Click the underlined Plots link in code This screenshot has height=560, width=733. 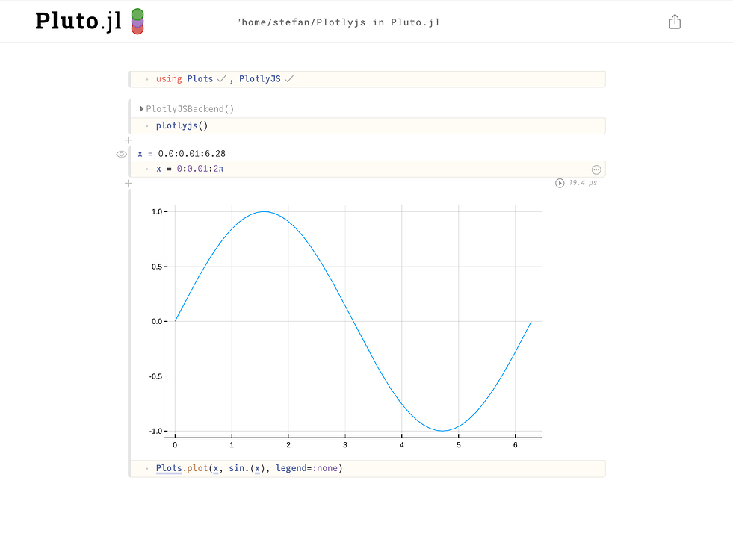169,468
